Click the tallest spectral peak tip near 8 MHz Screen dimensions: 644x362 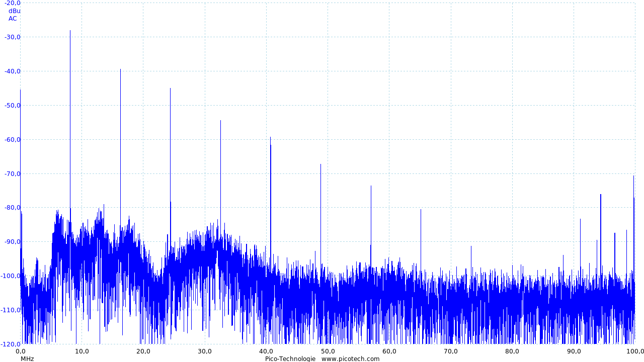70,31
